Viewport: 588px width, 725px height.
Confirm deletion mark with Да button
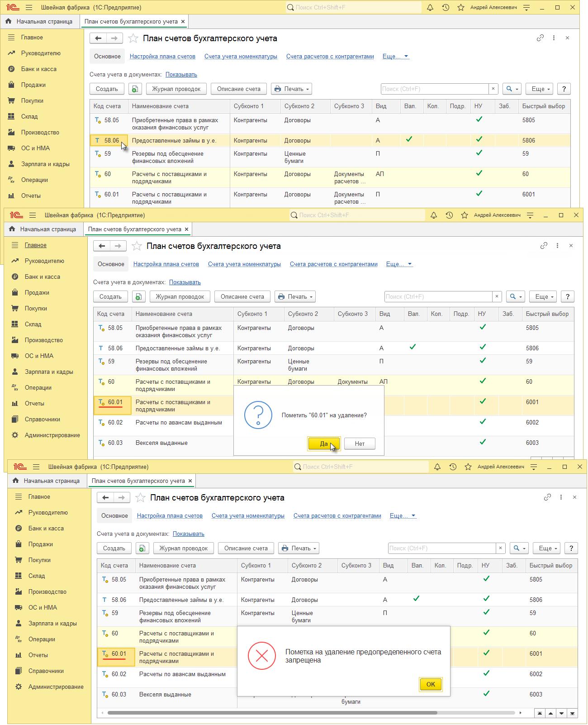pyautogui.click(x=324, y=444)
